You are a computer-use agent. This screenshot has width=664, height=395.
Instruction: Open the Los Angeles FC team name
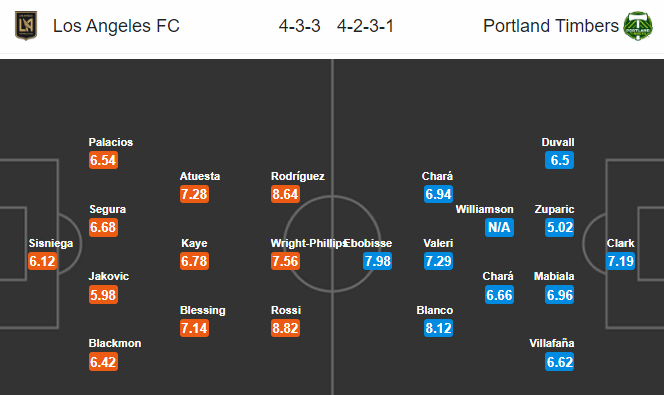pos(116,26)
